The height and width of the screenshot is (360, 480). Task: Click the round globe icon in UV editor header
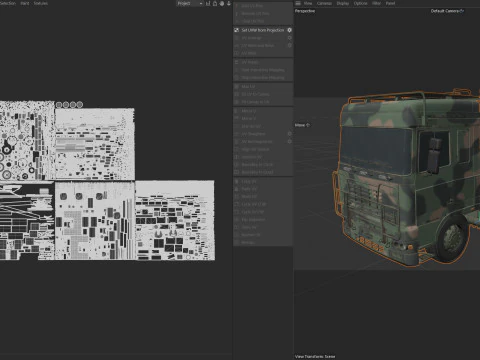click(x=222, y=3)
